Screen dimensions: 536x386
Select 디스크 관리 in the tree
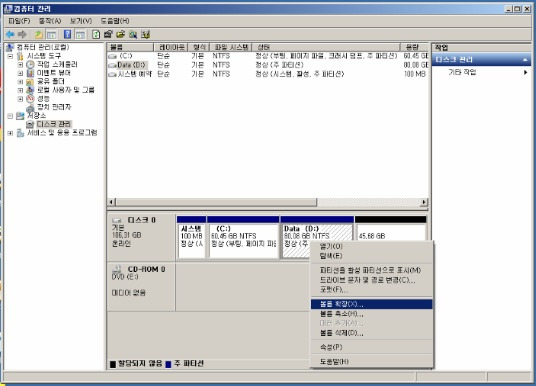point(54,124)
